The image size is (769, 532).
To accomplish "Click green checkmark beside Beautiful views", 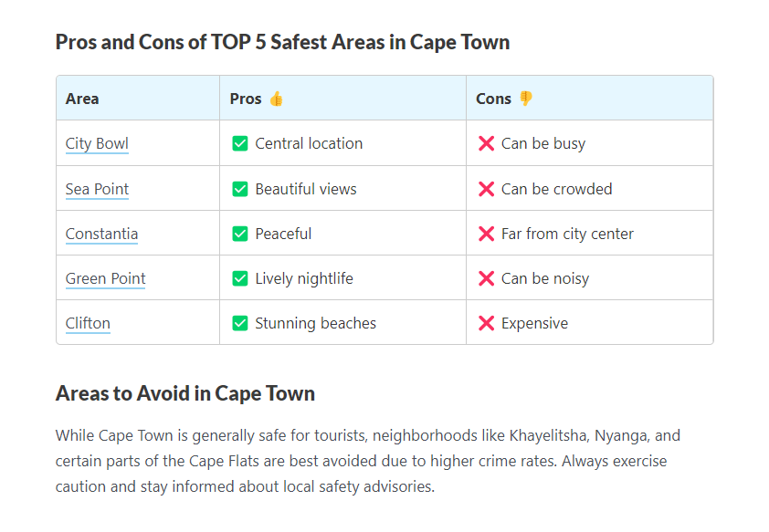I will pyautogui.click(x=240, y=189).
